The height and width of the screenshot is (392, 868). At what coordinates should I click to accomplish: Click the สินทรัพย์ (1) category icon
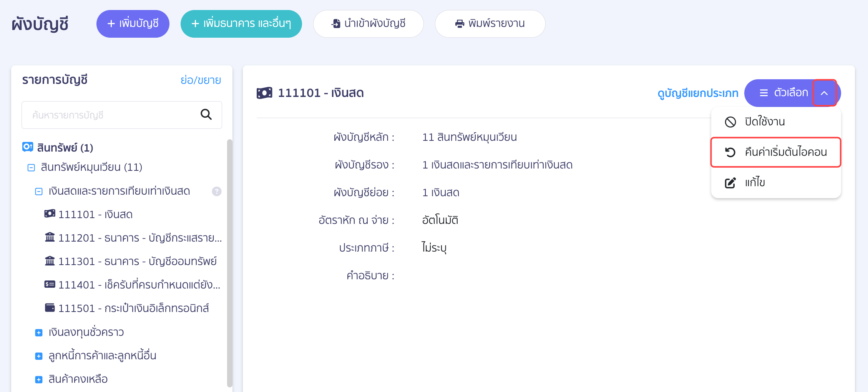click(x=28, y=147)
